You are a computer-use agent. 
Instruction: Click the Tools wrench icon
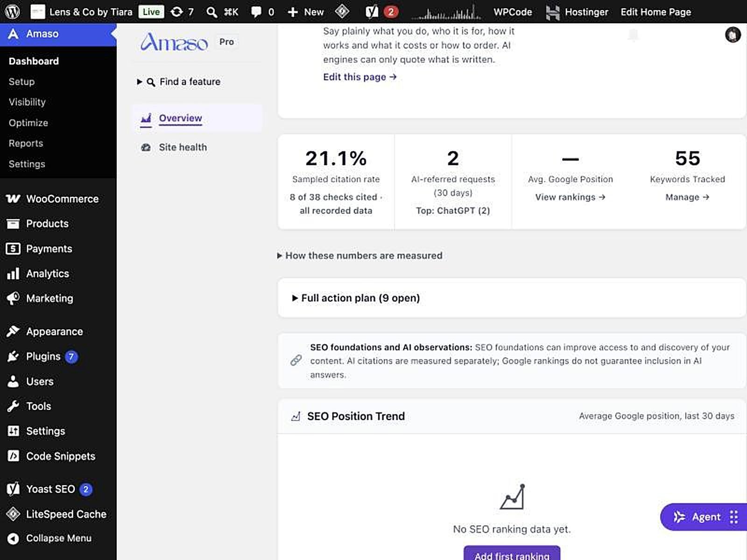(13, 406)
